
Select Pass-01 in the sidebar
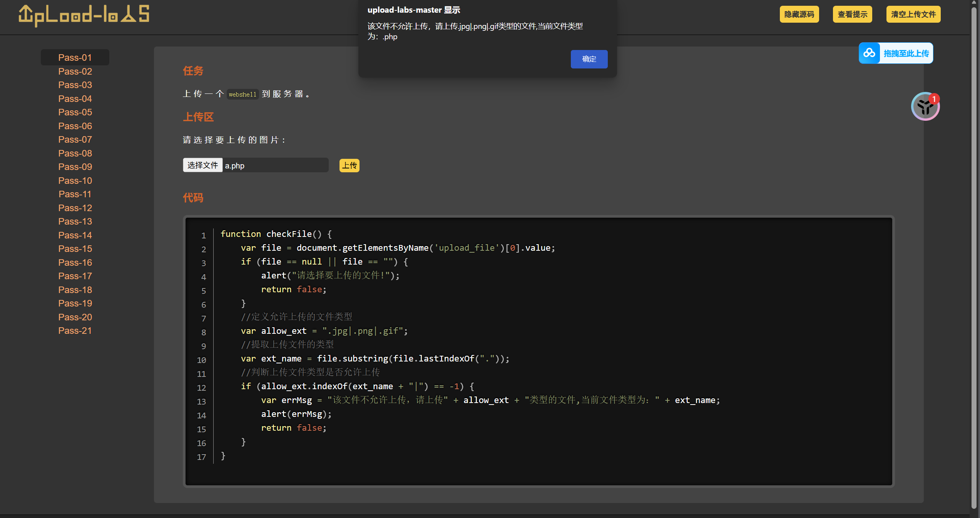75,58
